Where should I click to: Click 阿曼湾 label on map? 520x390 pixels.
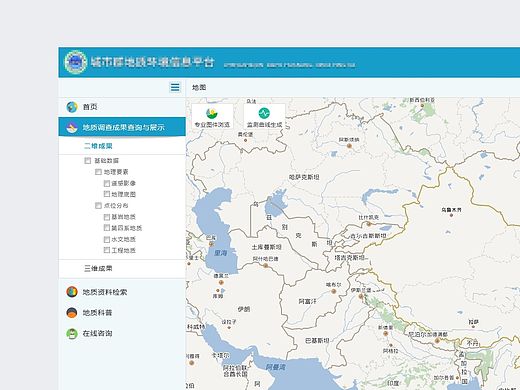(276, 367)
